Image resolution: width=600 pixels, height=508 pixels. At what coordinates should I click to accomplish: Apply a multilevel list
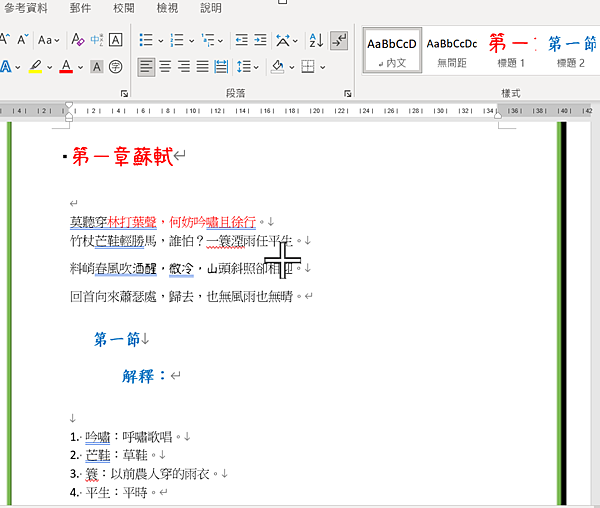[208, 40]
